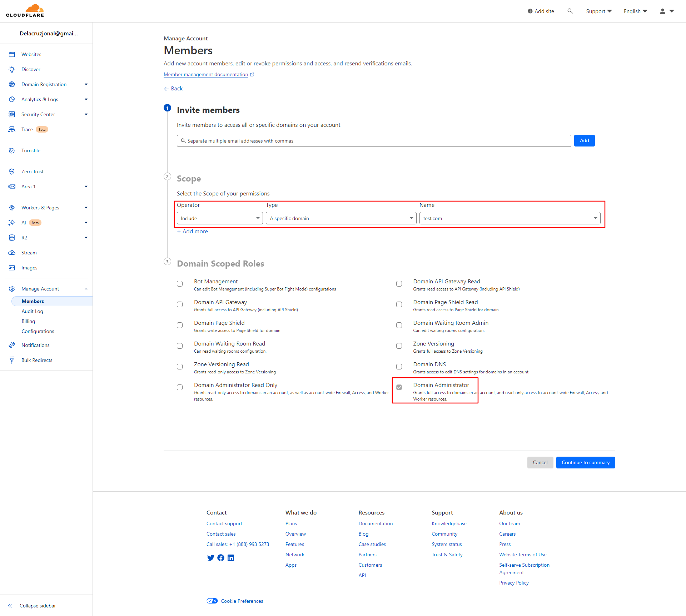Screen dimensions: 686x616
Task: Enable the Bot Management role checkbox
Action: click(x=180, y=284)
